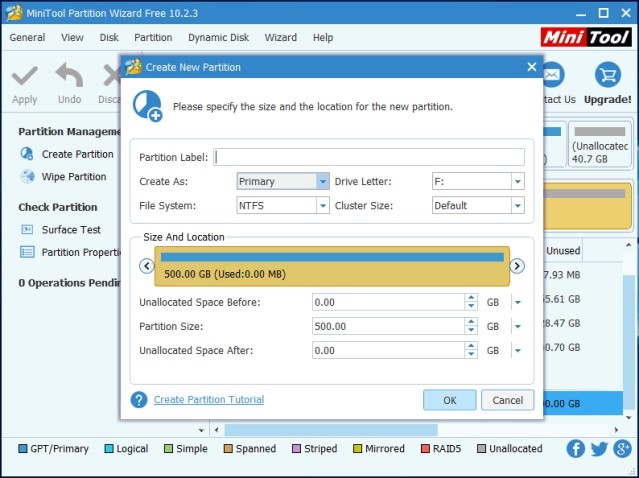The height and width of the screenshot is (478, 639).
Task: Open the Create As Primary dropdown
Action: [x=322, y=182]
